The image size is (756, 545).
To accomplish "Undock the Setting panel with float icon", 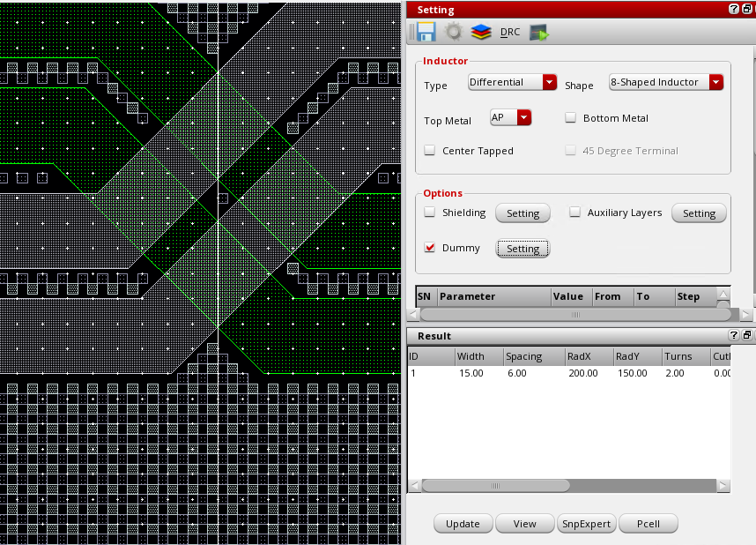I will (747, 9).
